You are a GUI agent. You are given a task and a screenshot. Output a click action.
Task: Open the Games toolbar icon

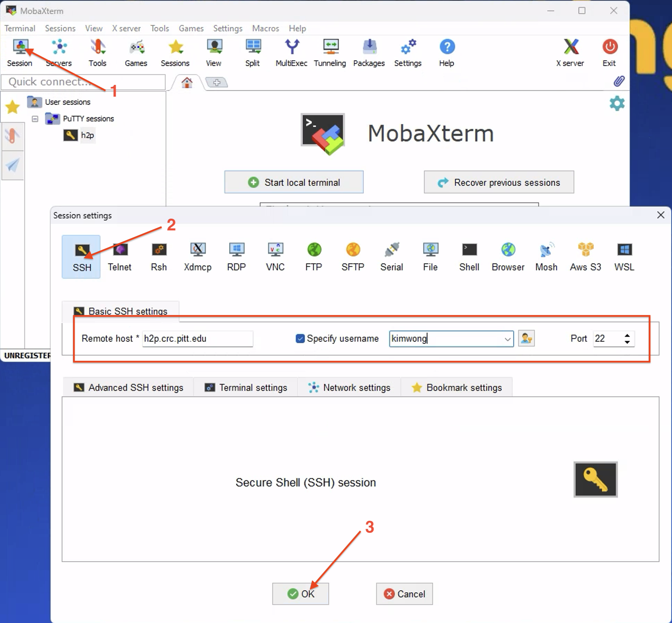point(136,53)
